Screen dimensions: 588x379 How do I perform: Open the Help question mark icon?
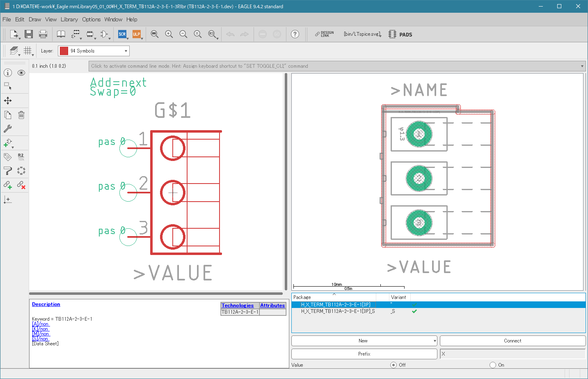[295, 34]
